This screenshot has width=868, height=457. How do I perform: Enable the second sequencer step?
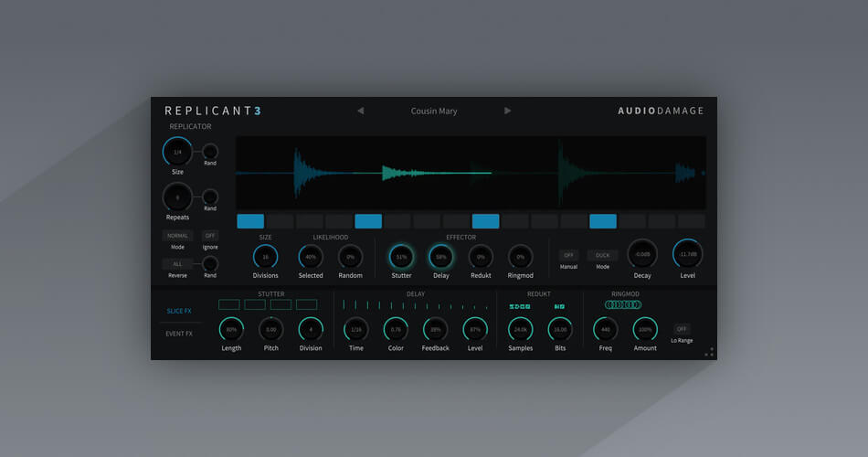click(281, 221)
